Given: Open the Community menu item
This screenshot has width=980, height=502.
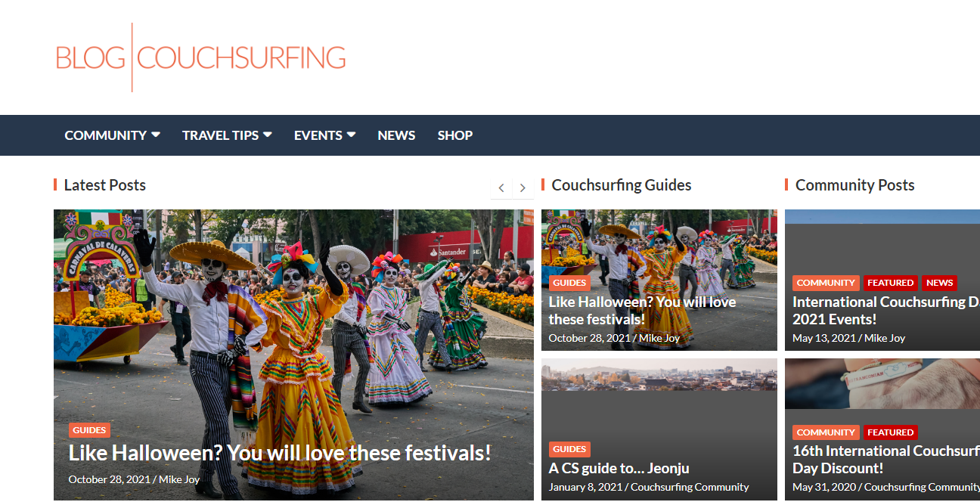Looking at the screenshot, I should (106, 135).
